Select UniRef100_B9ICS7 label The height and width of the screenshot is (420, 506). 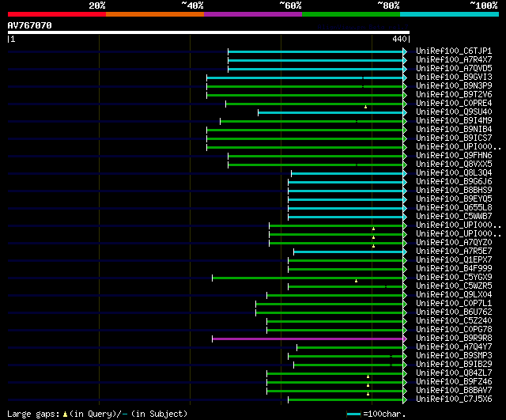(x=454, y=138)
